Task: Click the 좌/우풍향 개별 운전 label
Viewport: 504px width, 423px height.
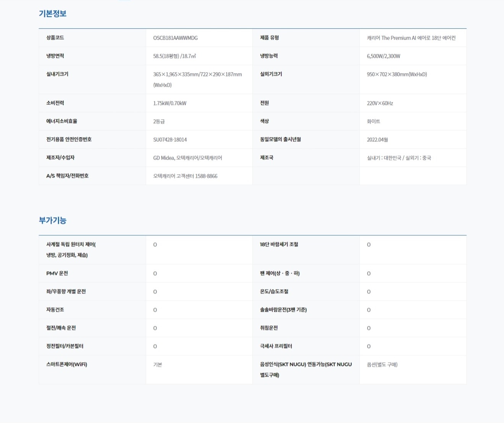Action: click(66, 291)
